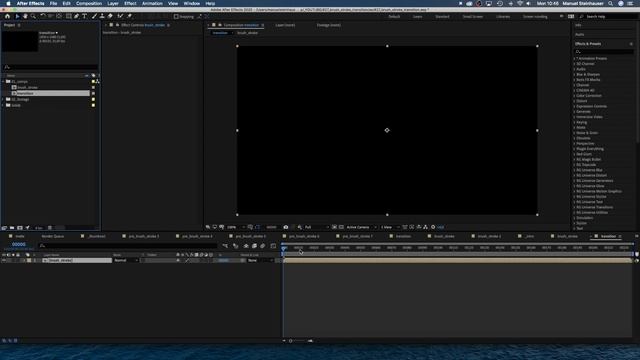
Task: Open parent None dropdown for layer
Action: (260, 260)
